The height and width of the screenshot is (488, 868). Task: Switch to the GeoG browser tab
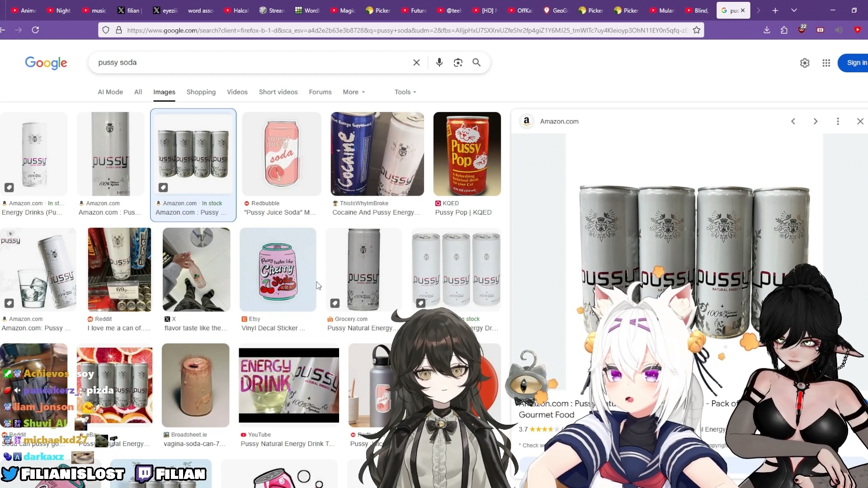coord(556,10)
